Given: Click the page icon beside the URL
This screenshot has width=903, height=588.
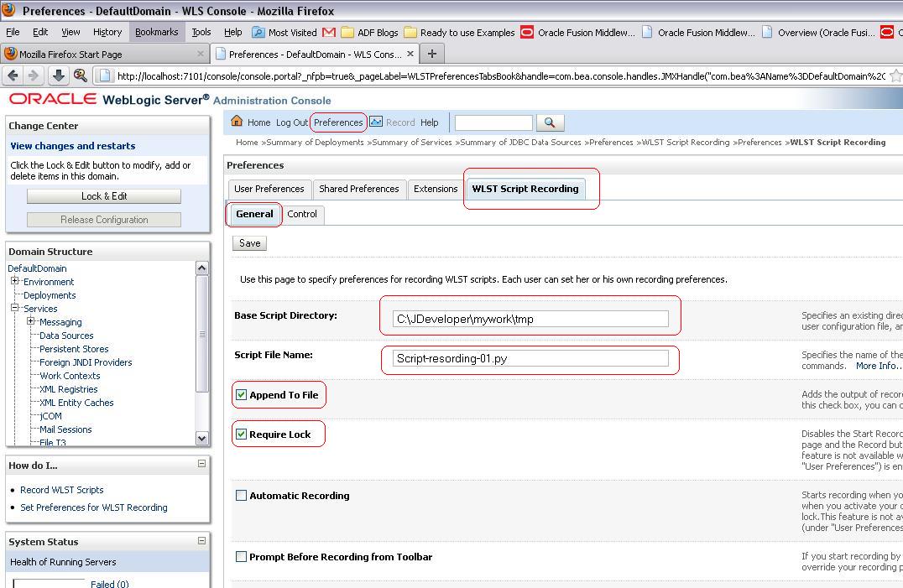Looking at the screenshot, I should (x=104, y=75).
